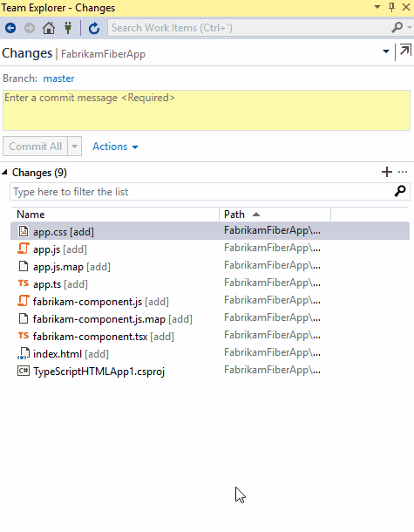This screenshot has width=414, height=532.
Task: Sort by the Path column header
Action: tap(275, 215)
